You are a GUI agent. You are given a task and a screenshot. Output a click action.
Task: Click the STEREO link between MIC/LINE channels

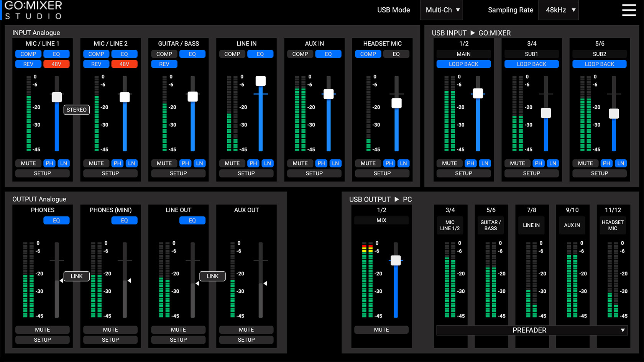(x=77, y=110)
